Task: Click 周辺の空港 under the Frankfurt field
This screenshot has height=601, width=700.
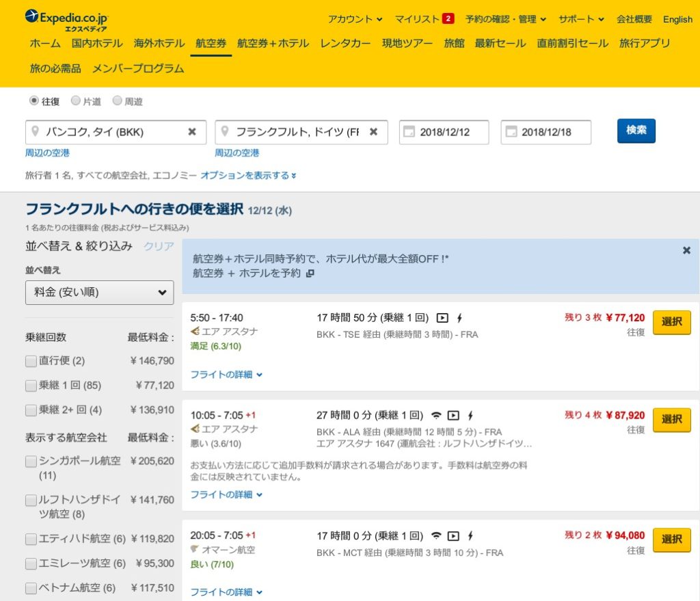Action: coord(237,152)
